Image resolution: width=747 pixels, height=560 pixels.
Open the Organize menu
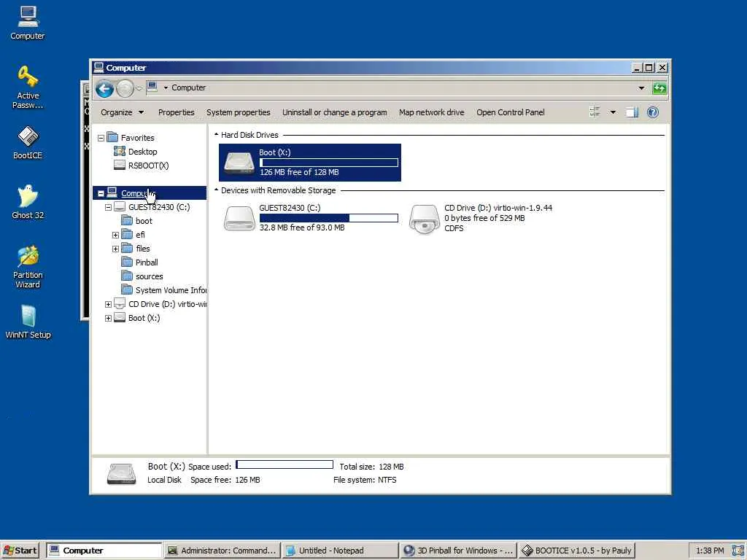(122, 112)
